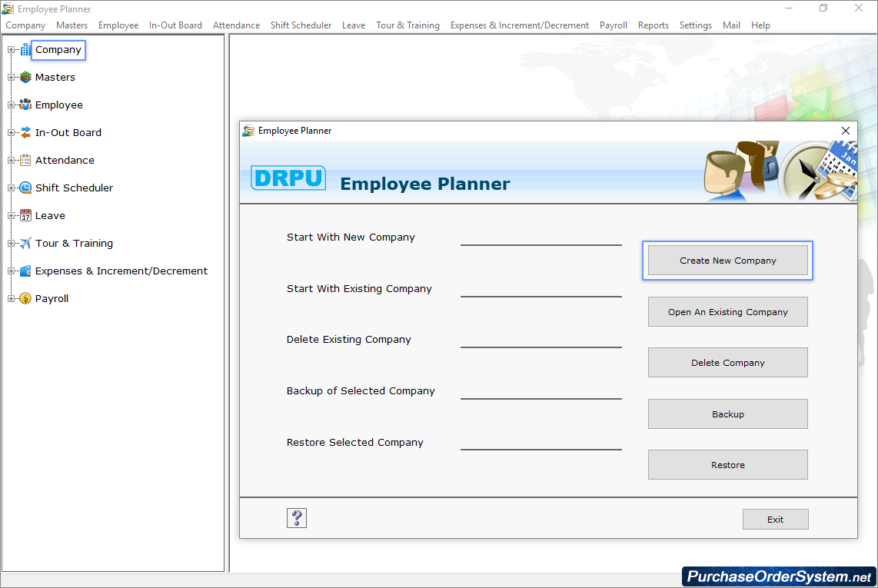Open the Shift Scheduler menu

pyautogui.click(x=301, y=25)
